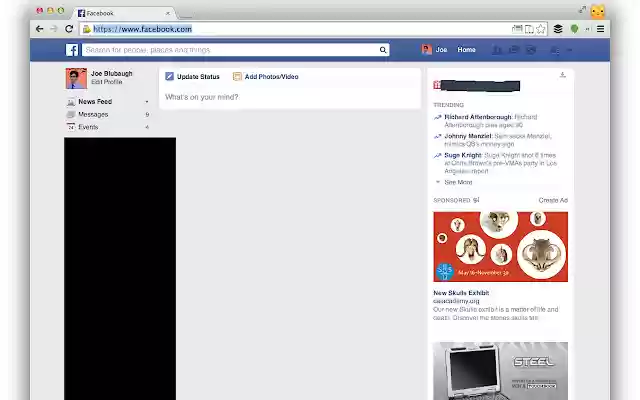Click the trending arrow beside Johnny Manziel
The height and width of the screenshot is (400, 640).
click(x=438, y=136)
